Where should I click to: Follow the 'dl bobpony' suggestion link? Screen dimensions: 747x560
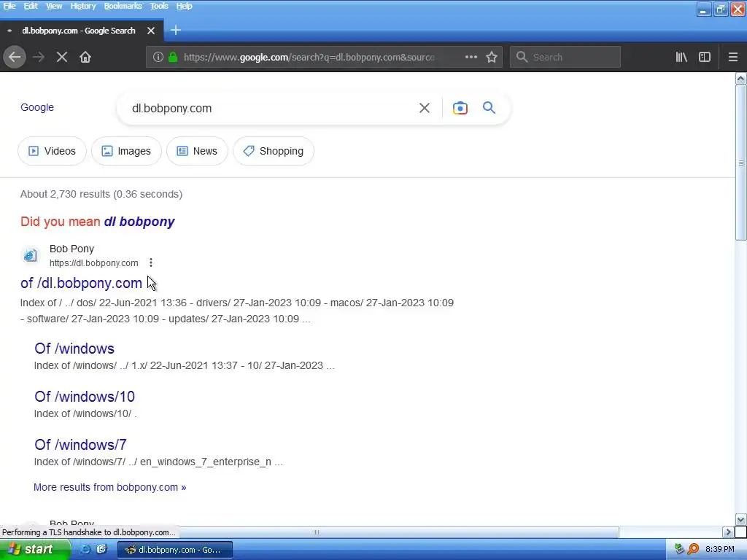(139, 222)
